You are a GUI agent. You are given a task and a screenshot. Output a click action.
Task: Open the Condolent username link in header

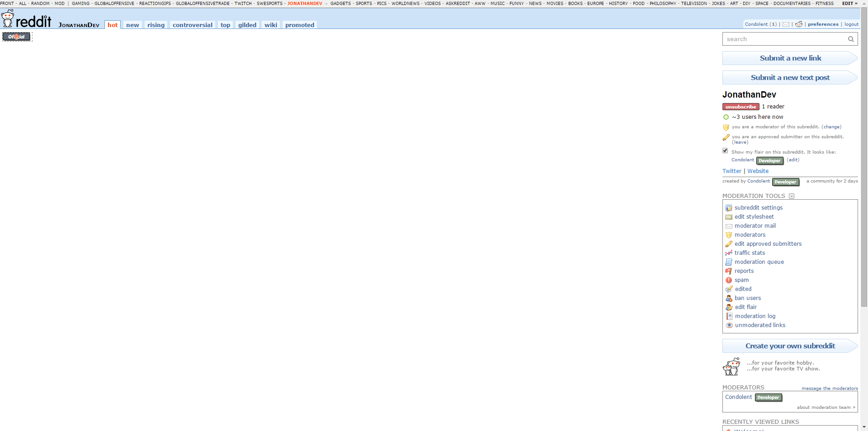click(756, 24)
